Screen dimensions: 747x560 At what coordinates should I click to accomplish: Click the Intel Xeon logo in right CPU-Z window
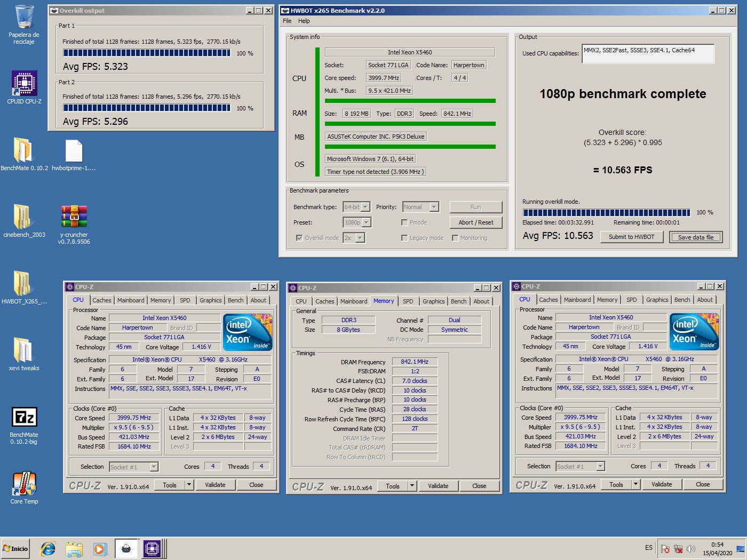coord(695,331)
